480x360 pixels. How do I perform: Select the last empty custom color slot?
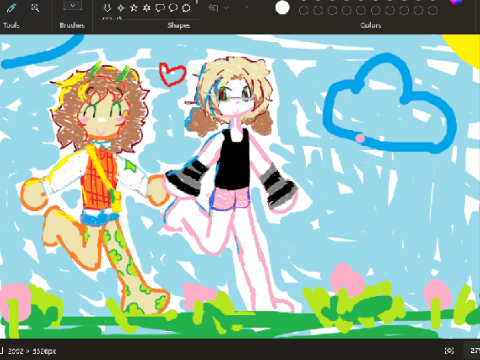pos(433,11)
